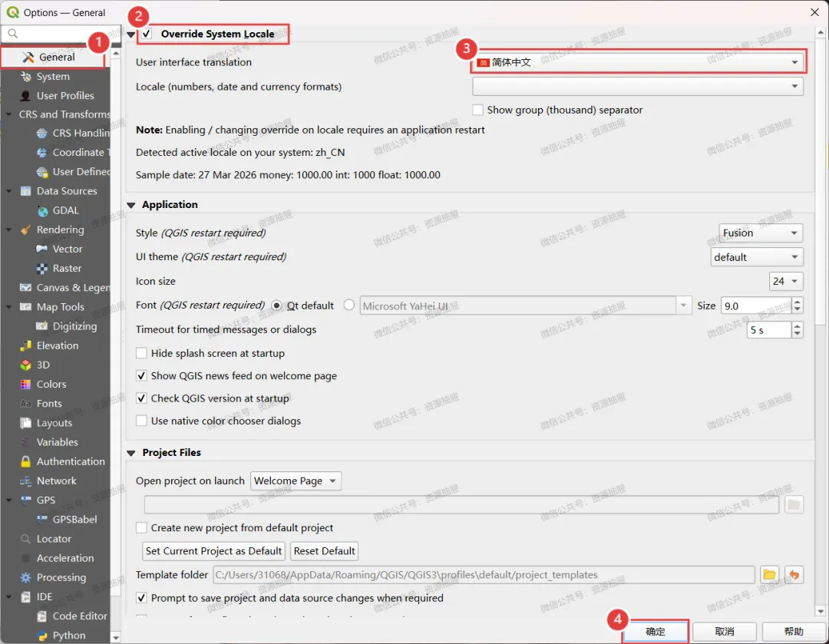Viewport: 829px width, 644px height.
Task: Reset template folder with orange arrow icon
Action: pyautogui.click(x=794, y=575)
